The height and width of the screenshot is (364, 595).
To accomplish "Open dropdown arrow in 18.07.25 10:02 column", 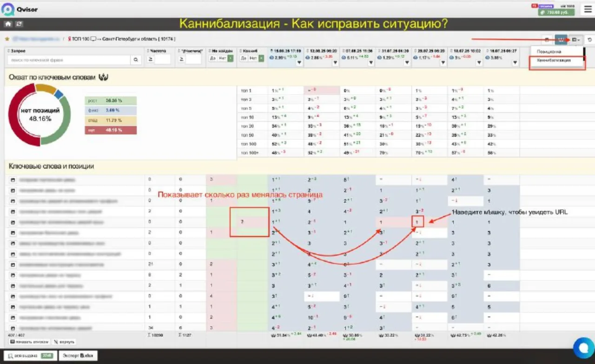I will pyautogui.click(x=478, y=63).
